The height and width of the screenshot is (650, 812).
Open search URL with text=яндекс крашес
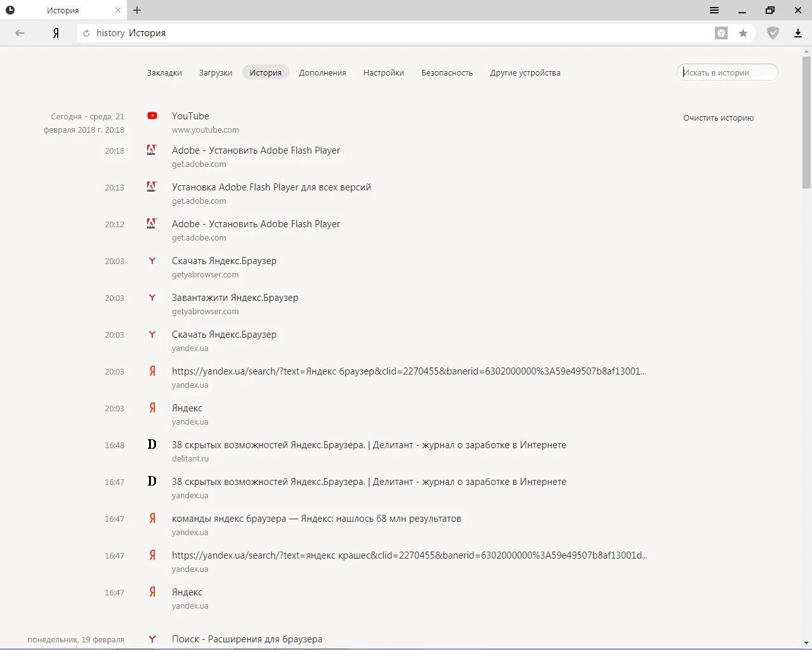click(x=410, y=555)
